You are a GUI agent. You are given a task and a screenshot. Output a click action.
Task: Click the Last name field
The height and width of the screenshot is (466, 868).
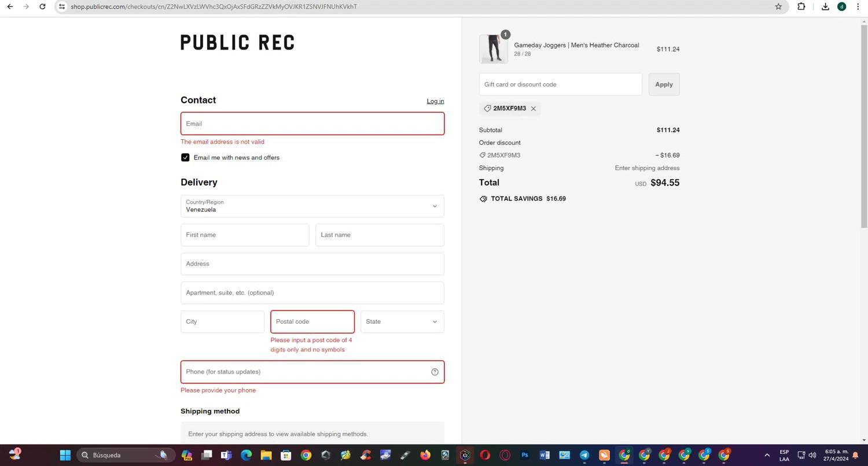pos(380,235)
